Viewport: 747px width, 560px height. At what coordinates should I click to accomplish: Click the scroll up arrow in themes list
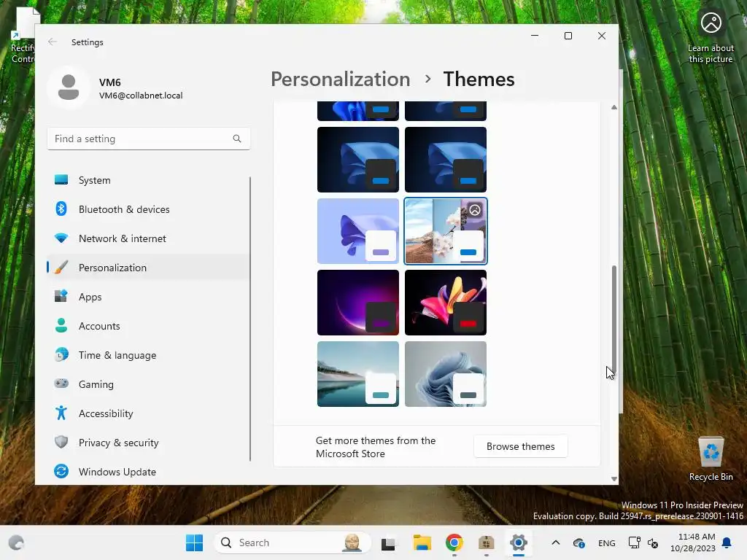click(614, 108)
